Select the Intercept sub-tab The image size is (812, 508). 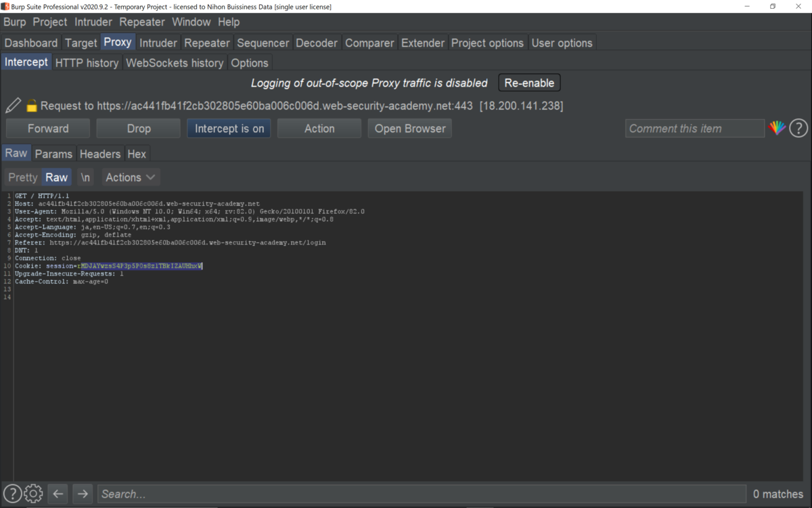pos(26,62)
